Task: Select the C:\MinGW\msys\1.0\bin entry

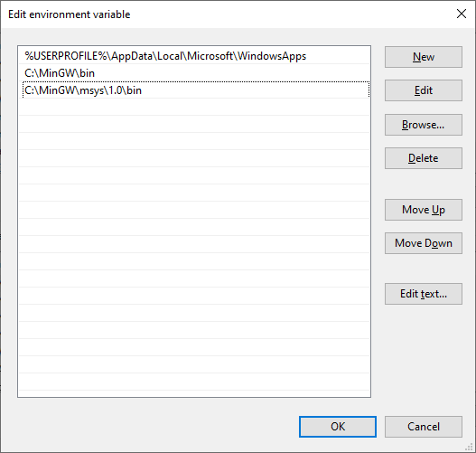Action: coord(194,90)
